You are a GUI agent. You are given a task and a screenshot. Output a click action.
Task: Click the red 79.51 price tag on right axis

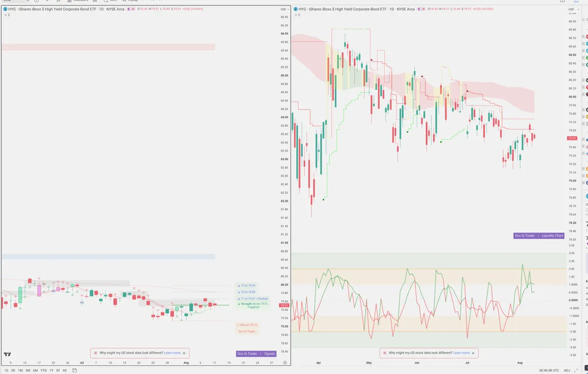571,139
